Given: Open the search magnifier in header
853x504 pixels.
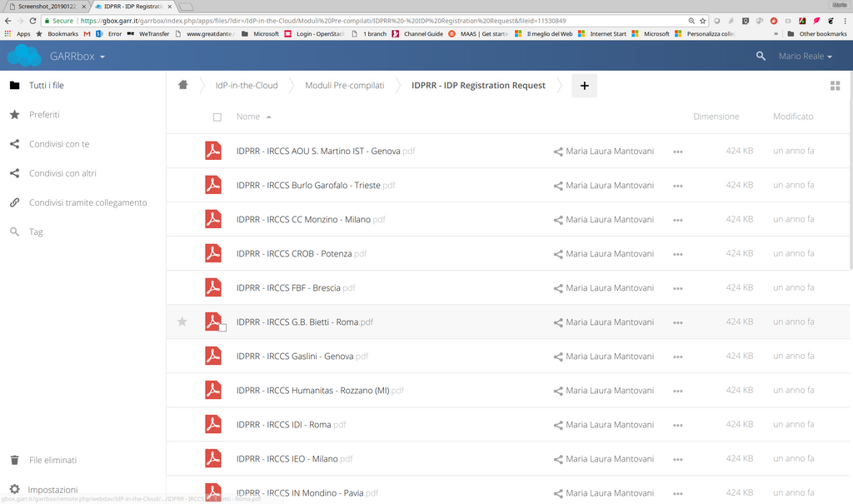Looking at the screenshot, I should pyautogui.click(x=761, y=56).
